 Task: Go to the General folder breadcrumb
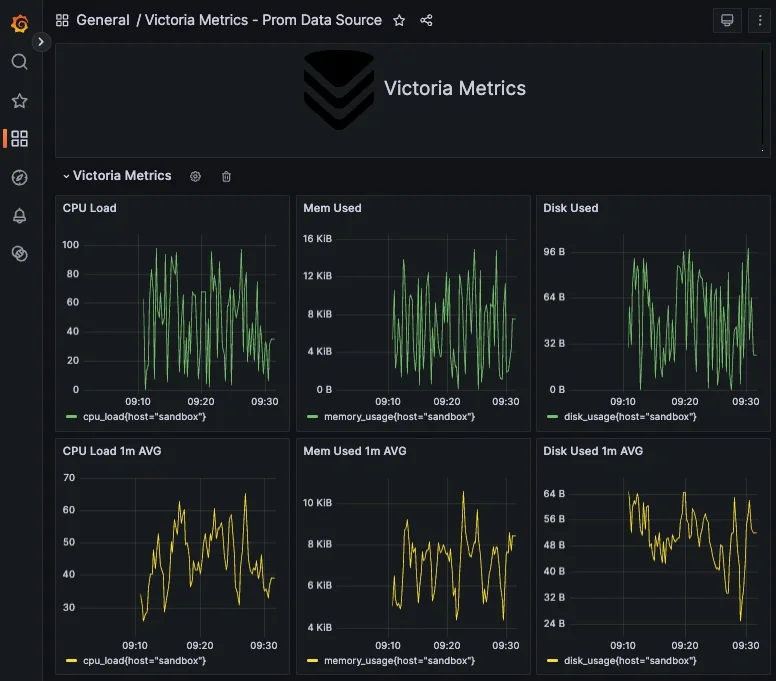click(102, 20)
